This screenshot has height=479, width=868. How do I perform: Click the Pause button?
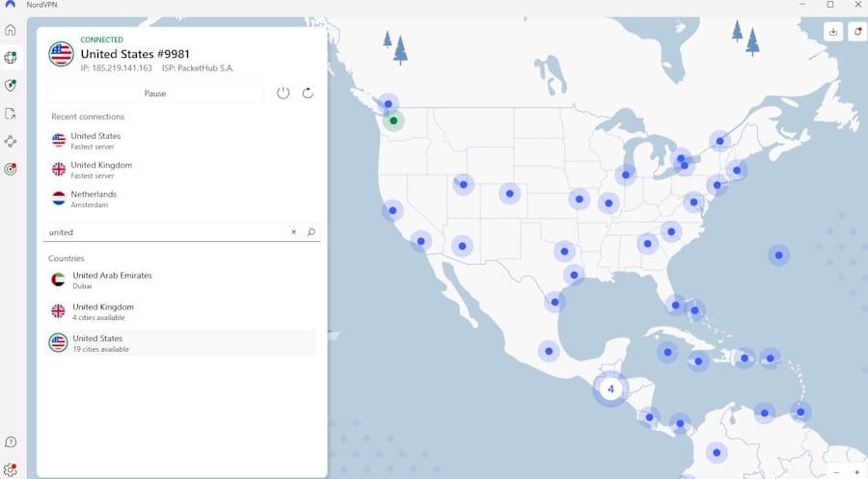(x=155, y=93)
